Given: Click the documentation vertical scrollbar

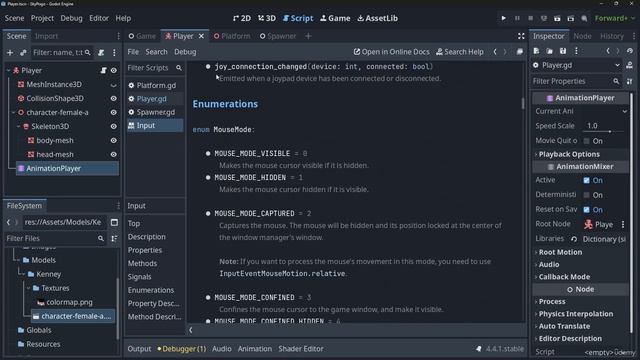Looking at the screenshot, I should 522,103.
